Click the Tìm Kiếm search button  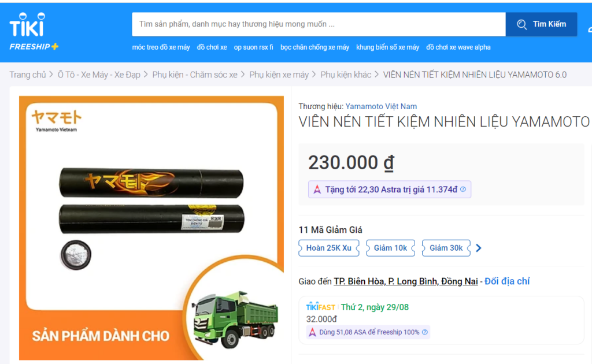tap(541, 24)
